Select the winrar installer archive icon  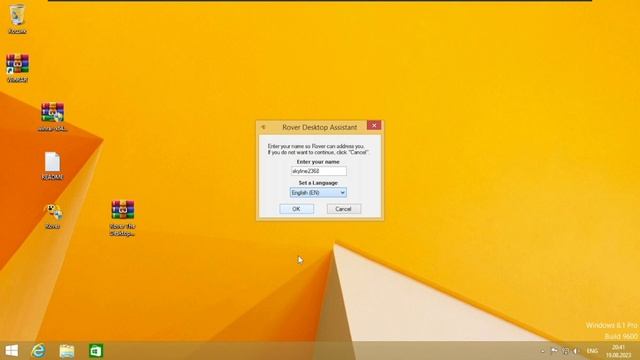[x=52, y=117]
